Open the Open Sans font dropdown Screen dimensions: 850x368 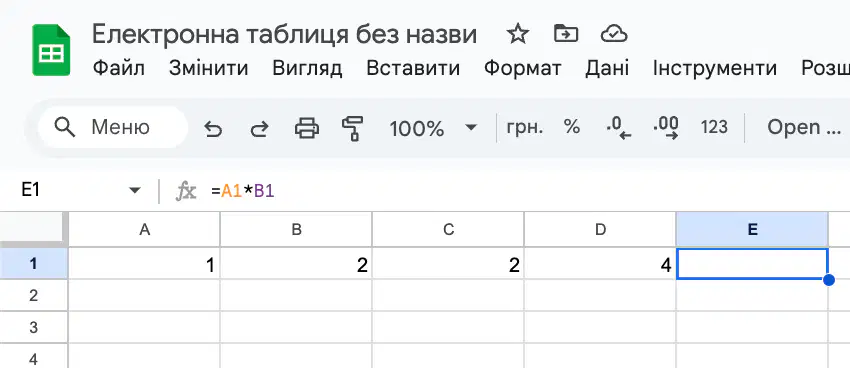[x=804, y=127]
